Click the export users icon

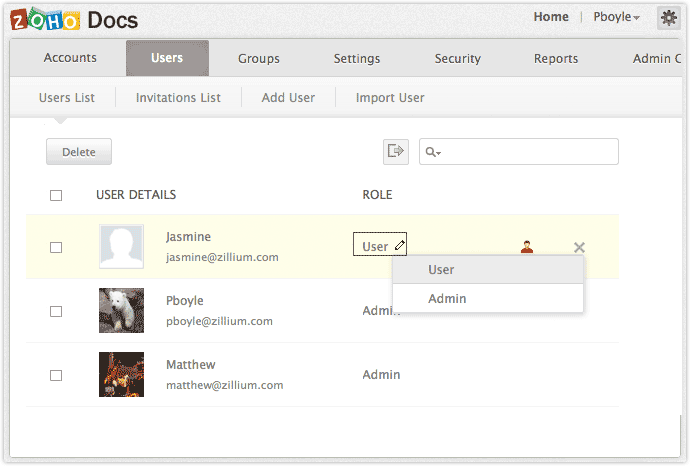(x=396, y=151)
